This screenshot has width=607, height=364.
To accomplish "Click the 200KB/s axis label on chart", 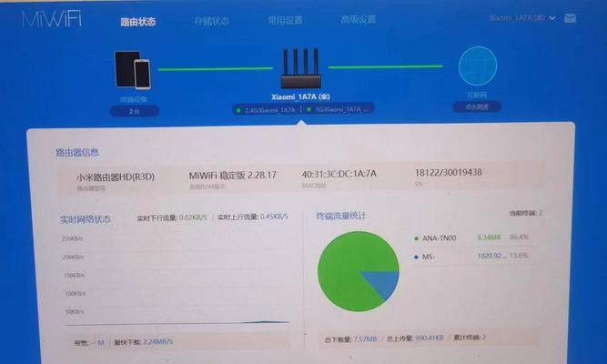I will pyautogui.click(x=73, y=258).
